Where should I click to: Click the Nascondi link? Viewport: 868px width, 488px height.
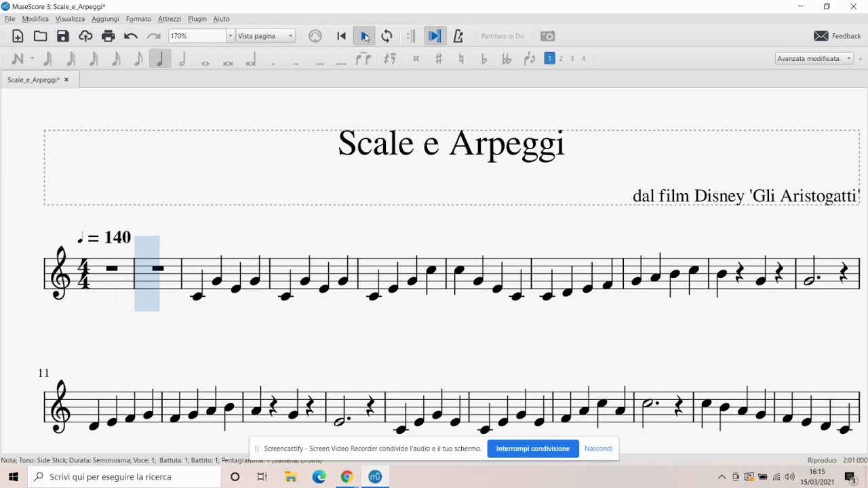(x=598, y=449)
